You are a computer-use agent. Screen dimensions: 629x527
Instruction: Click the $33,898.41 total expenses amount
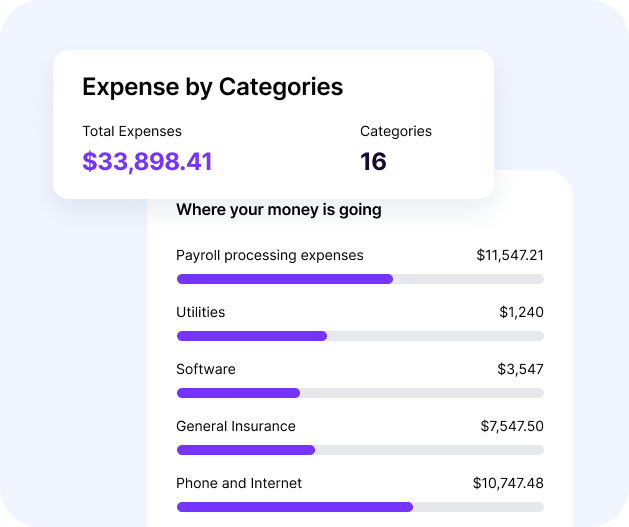tap(147, 162)
